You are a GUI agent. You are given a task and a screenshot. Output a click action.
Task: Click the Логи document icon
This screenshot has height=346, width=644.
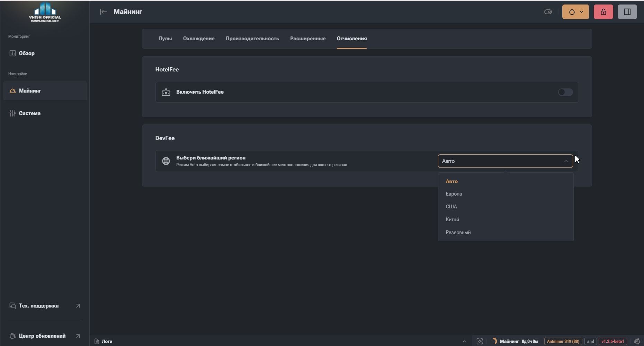pyautogui.click(x=97, y=341)
